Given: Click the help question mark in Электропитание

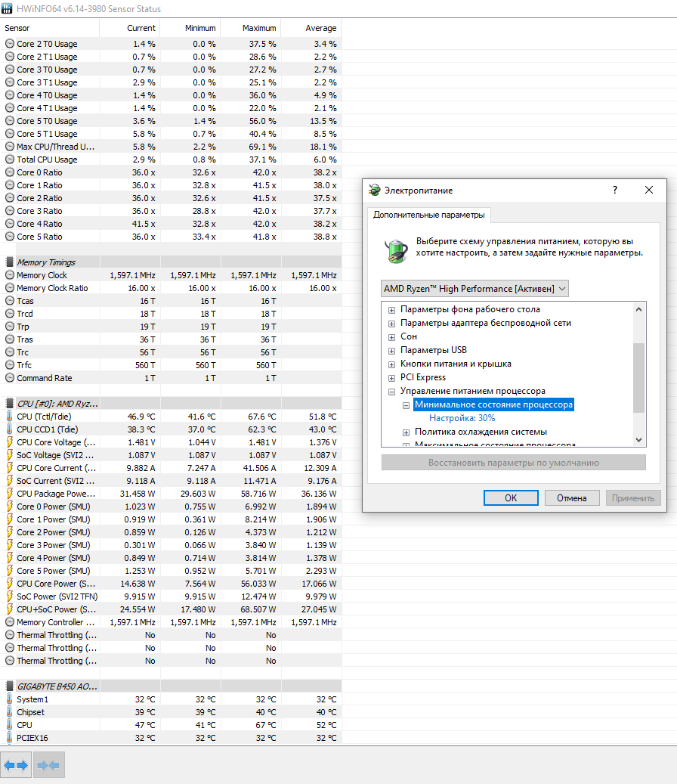Looking at the screenshot, I should tap(615, 190).
